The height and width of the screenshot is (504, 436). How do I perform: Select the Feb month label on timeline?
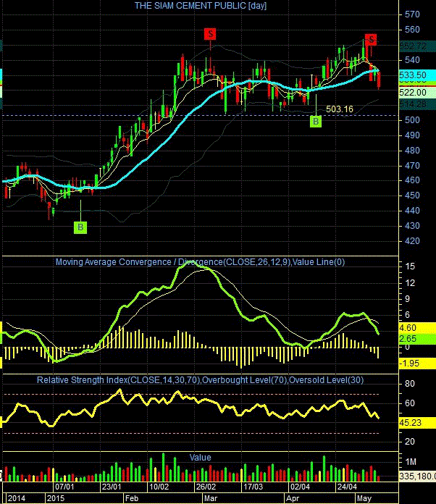(132, 498)
